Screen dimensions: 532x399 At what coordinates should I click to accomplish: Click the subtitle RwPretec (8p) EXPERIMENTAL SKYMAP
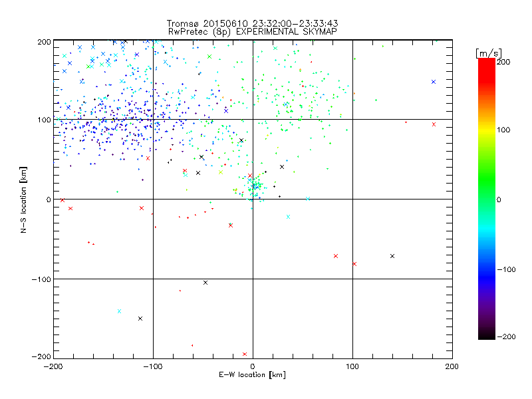(x=253, y=32)
